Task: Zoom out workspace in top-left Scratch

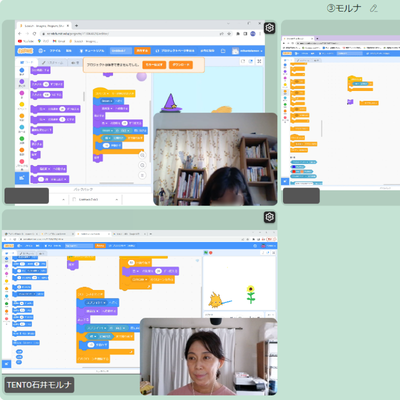Action: (x=142, y=165)
